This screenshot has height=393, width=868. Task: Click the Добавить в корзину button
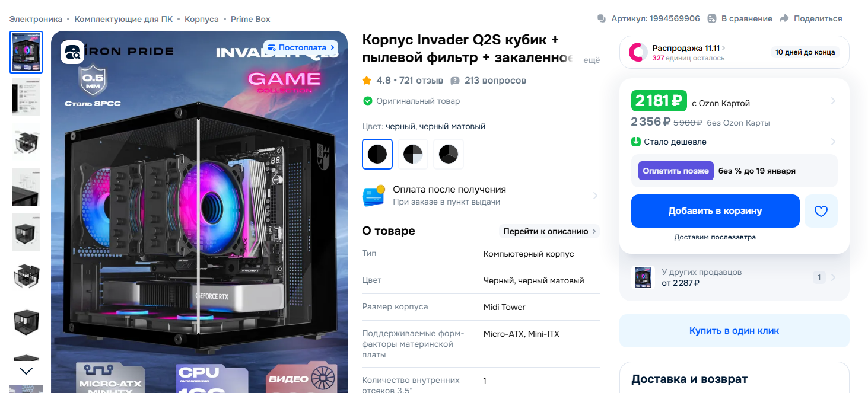pyautogui.click(x=715, y=211)
